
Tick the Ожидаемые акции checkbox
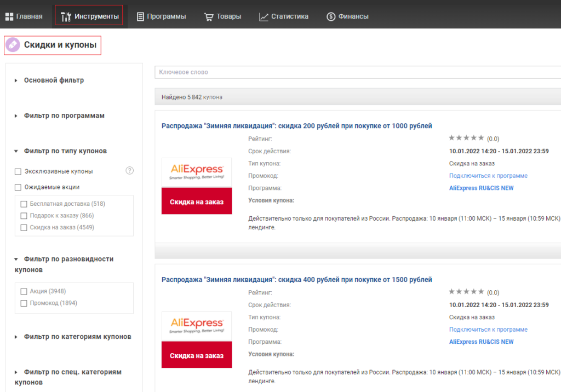(x=18, y=187)
